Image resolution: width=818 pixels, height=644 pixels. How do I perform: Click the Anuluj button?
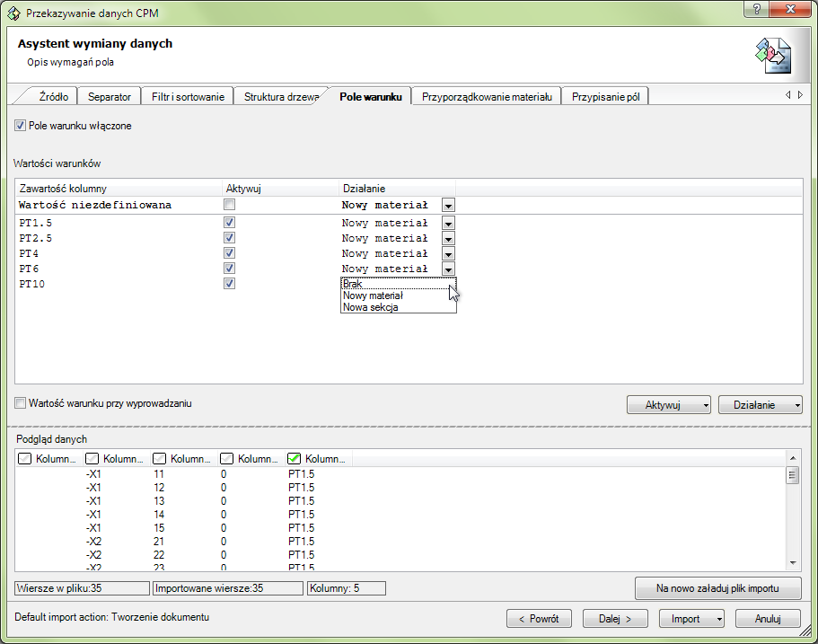point(768,619)
